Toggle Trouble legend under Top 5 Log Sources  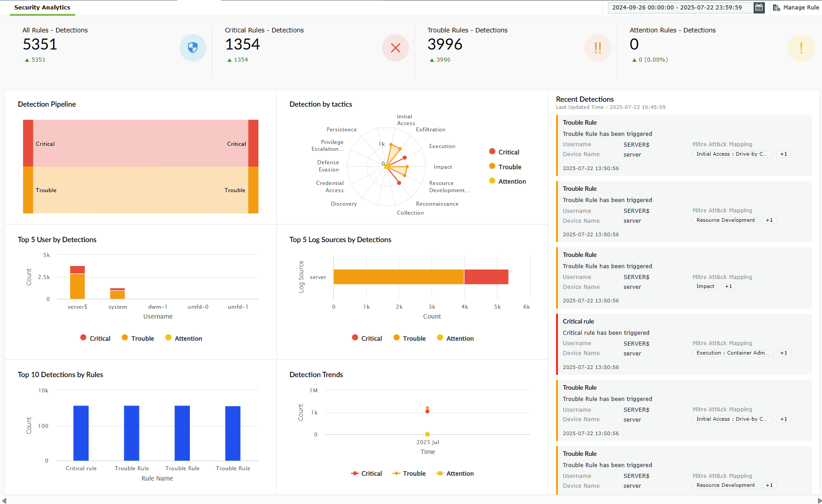point(409,338)
